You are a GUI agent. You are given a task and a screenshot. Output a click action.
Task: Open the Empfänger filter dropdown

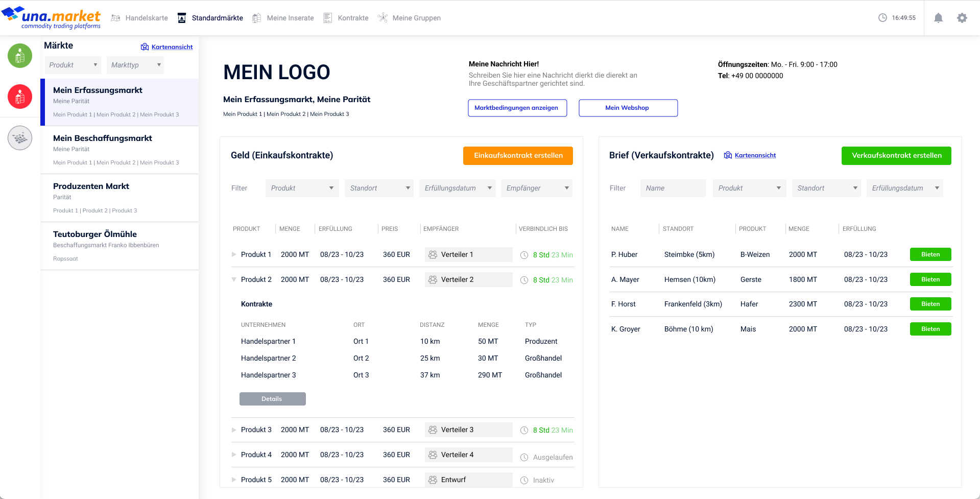[536, 188]
